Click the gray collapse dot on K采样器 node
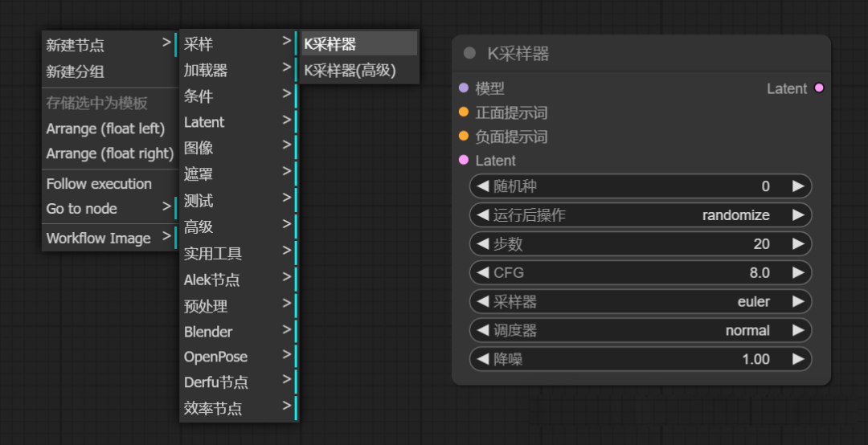This screenshot has height=445, width=868. click(x=469, y=53)
